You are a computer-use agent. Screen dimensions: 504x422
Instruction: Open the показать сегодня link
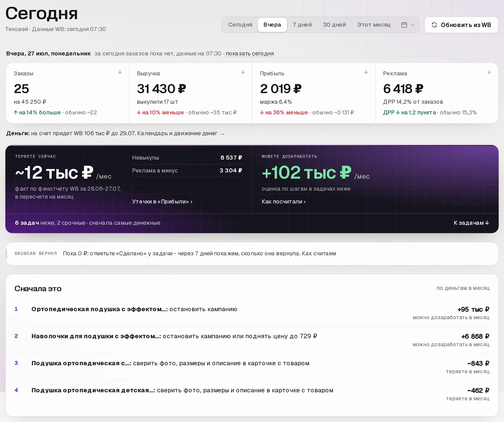[250, 53]
